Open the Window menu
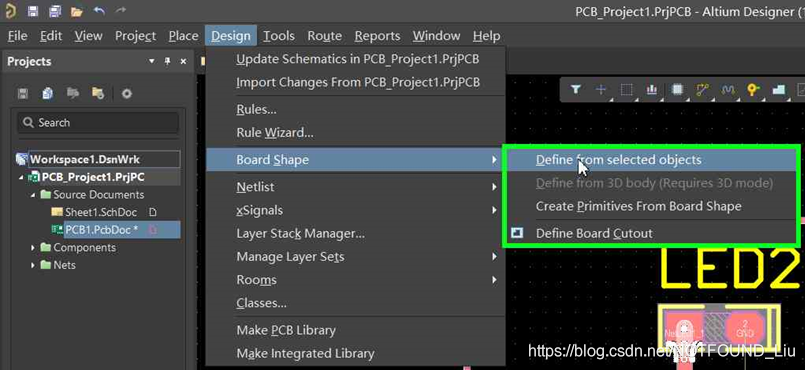Screen dimensions: 805x370 pyautogui.click(x=436, y=36)
